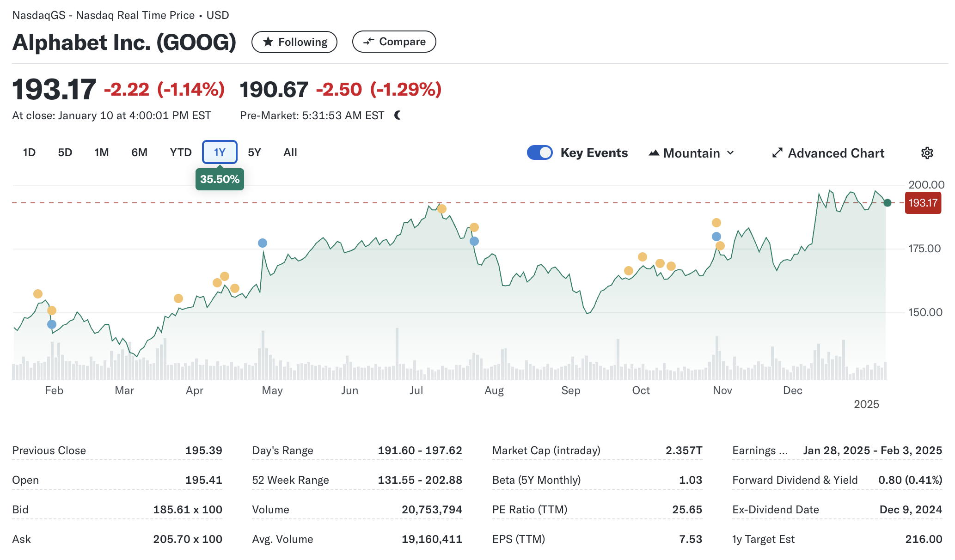Screen dimensions: 955x560
Task: Click the star icon in Following button
Action: pos(268,42)
